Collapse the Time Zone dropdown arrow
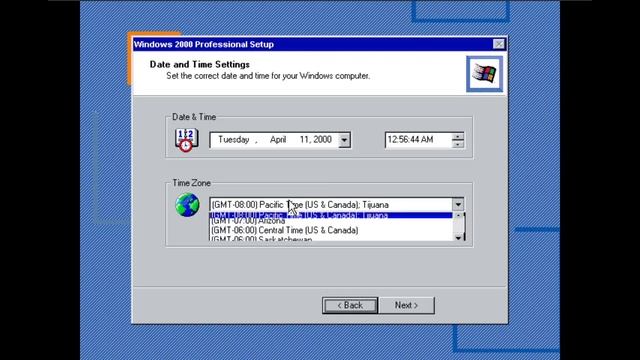Screen dimensions: 640x360 click(x=458, y=204)
